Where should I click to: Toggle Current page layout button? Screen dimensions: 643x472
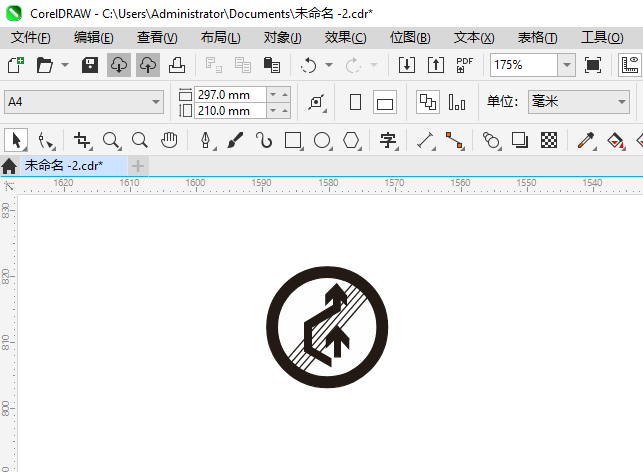point(457,102)
